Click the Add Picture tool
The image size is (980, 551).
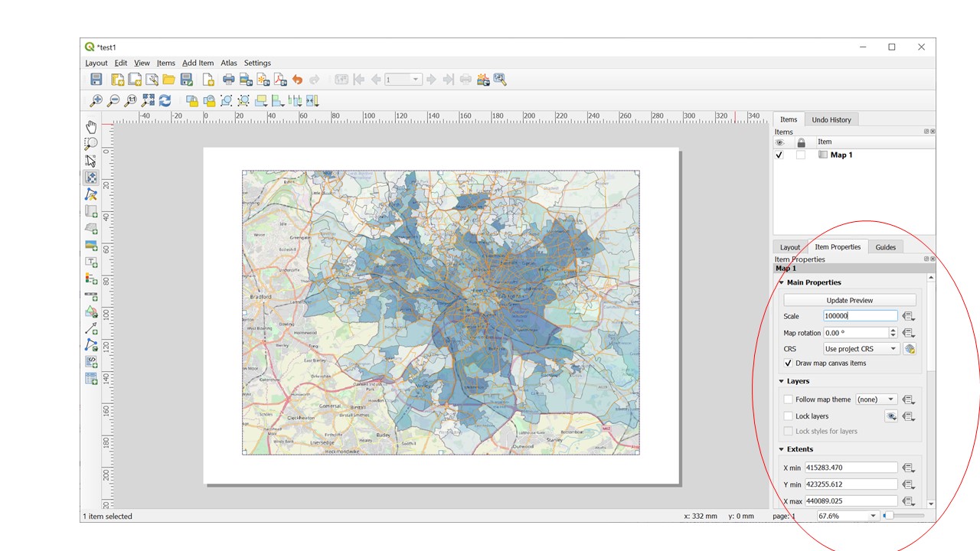coord(91,245)
